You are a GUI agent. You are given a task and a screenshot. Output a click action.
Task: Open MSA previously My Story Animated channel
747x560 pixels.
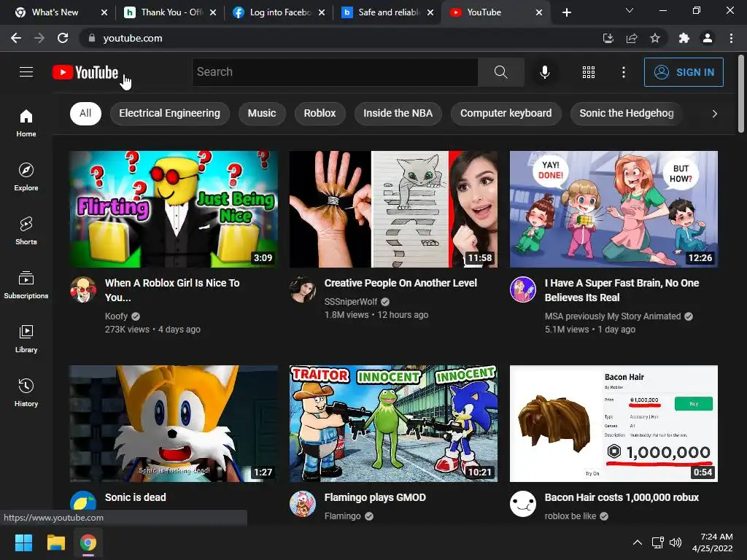point(613,316)
